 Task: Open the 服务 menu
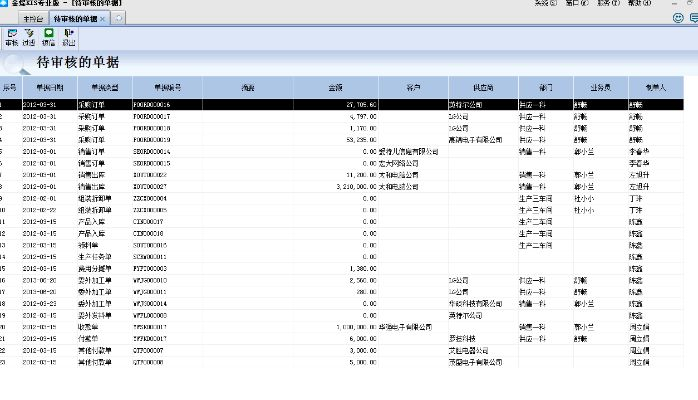click(608, 3)
